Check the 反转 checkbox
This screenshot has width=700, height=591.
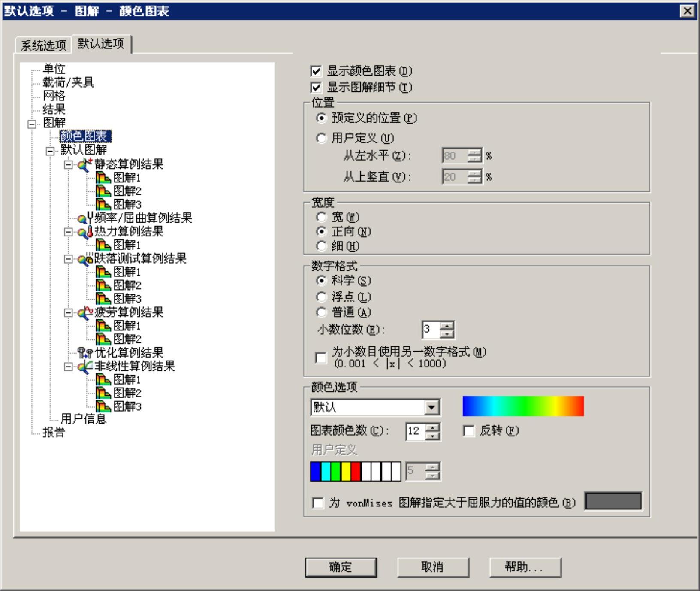469,431
